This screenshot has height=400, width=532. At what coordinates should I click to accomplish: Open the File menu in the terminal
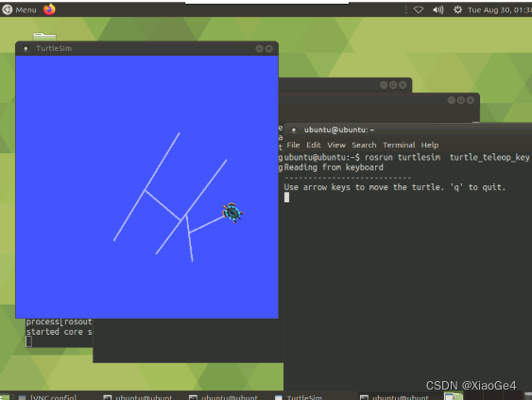[293, 145]
